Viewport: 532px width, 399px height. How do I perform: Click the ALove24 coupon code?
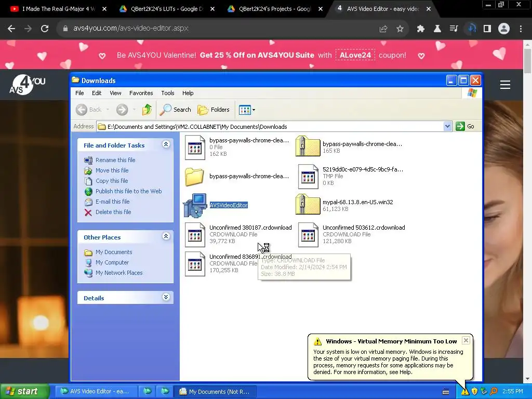[x=355, y=55]
